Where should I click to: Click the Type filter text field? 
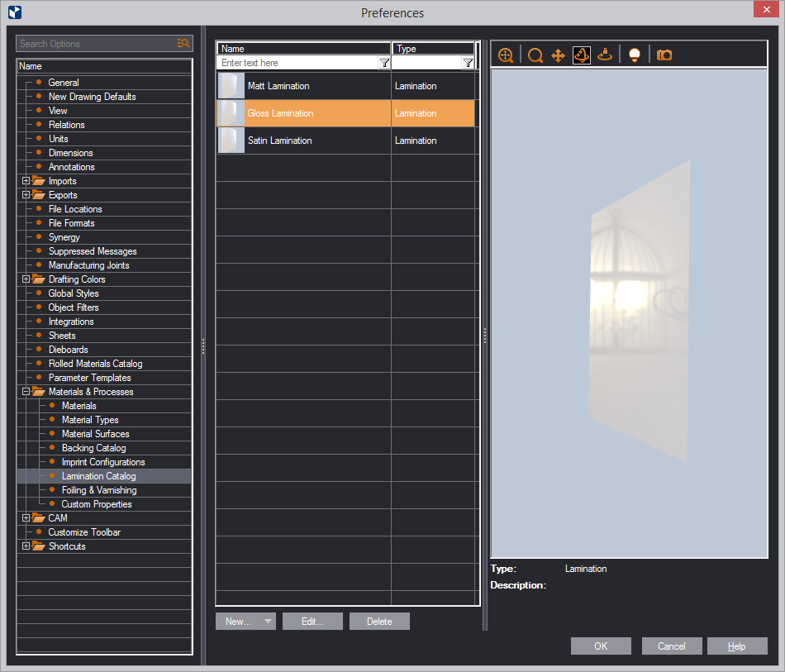(x=427, y=63)
